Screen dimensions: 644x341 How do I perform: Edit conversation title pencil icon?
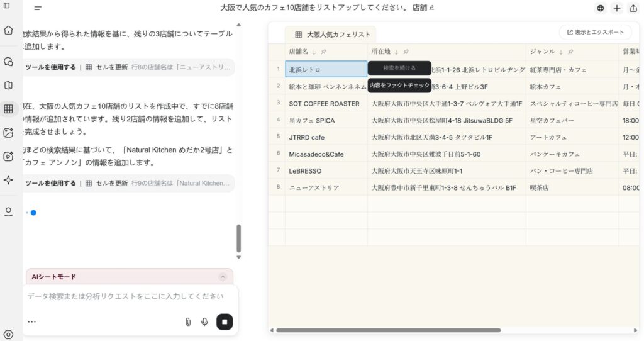click(431, 8)
